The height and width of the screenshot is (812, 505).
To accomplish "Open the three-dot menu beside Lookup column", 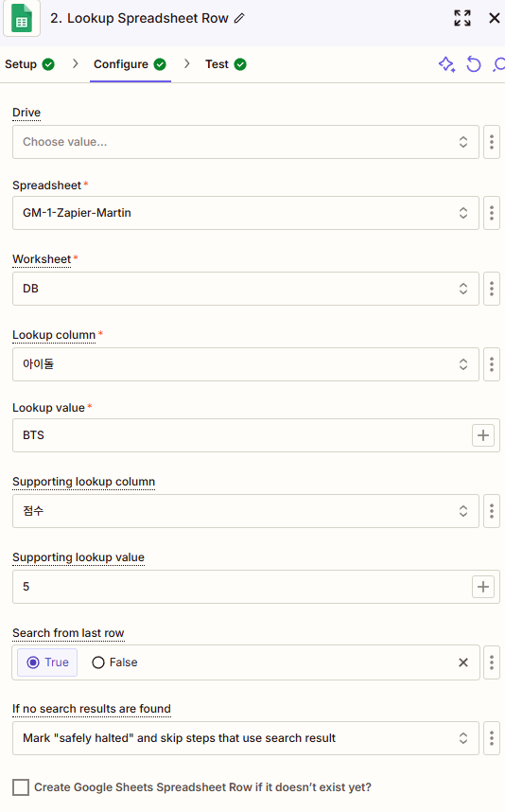I will 492,364.
